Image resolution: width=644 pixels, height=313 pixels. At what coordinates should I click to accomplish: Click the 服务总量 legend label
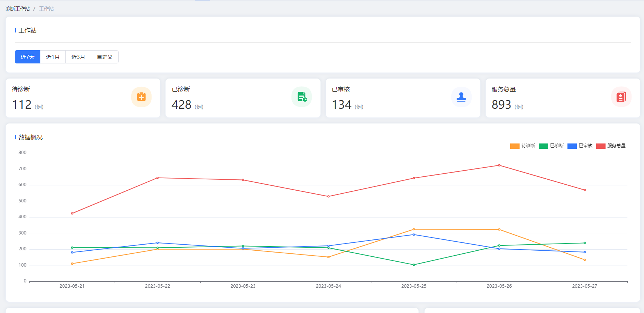616,146
